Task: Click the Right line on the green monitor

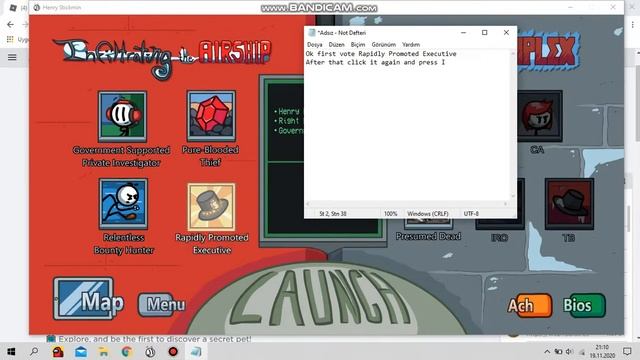Action: [x=289, y=121]
